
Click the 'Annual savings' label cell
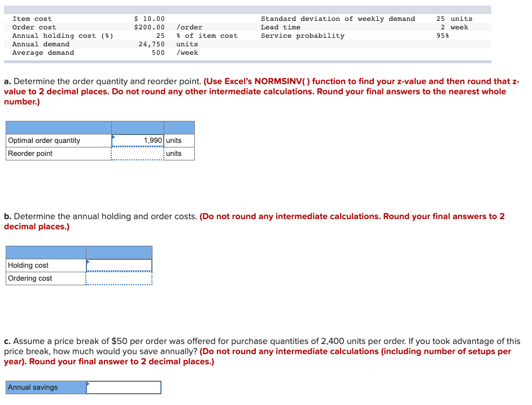pos(46,387)
